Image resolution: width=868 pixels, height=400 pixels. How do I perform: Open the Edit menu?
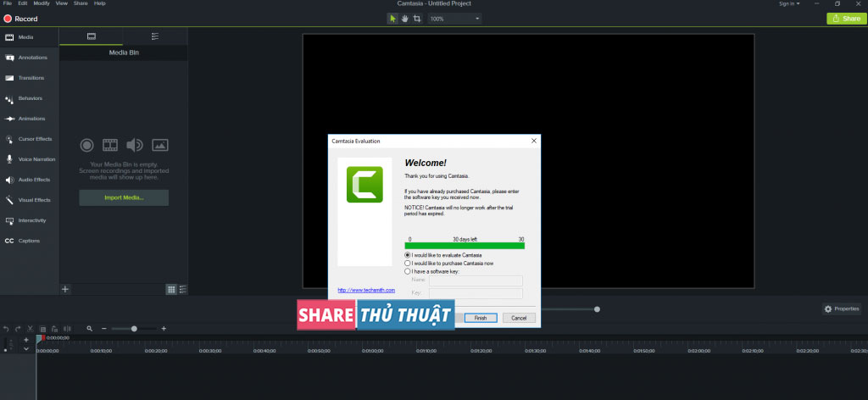[x=23, y=3]
